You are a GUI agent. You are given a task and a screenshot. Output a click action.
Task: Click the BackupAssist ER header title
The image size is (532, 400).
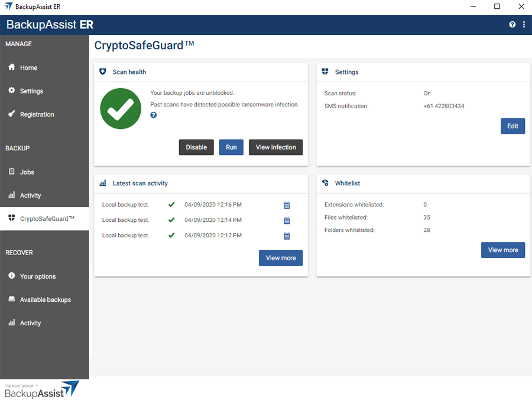coord(50,24)
